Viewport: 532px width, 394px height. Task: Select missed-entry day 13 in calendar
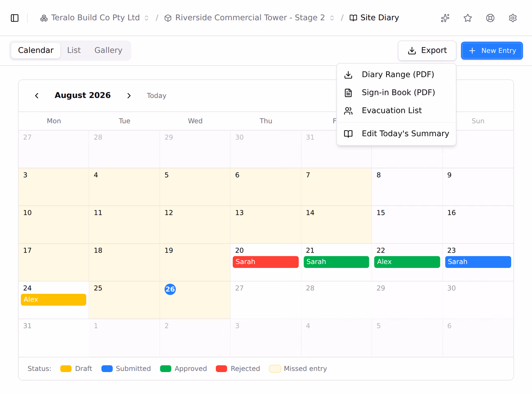point(266,225)
